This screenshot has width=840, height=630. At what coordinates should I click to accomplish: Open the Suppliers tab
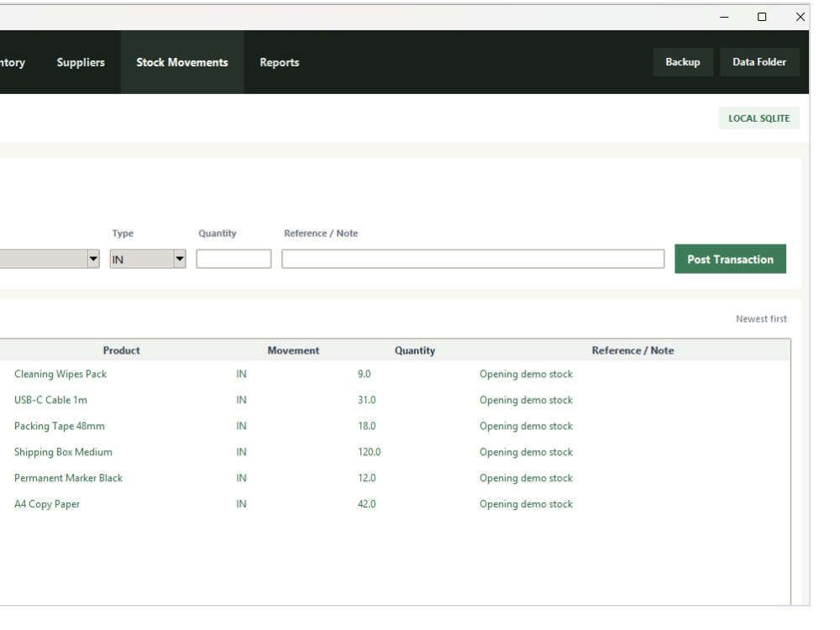pyautogui.click(x=81, y=62)
